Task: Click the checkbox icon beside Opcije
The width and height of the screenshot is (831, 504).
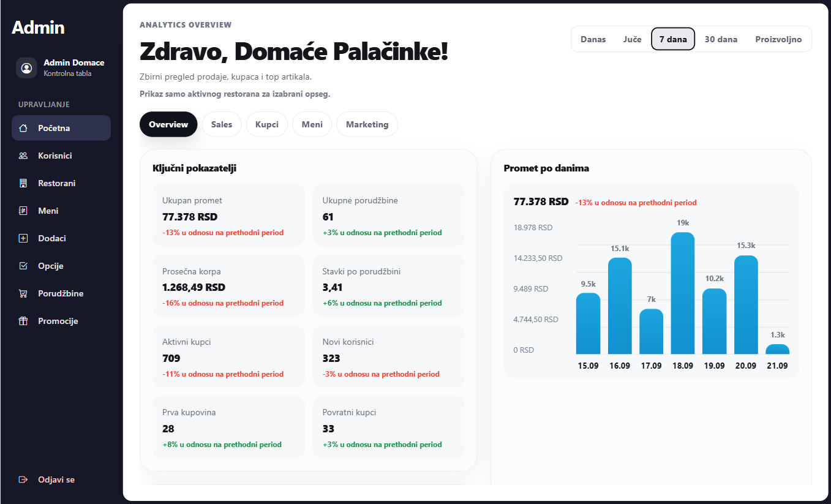Action: coord(23,266)
